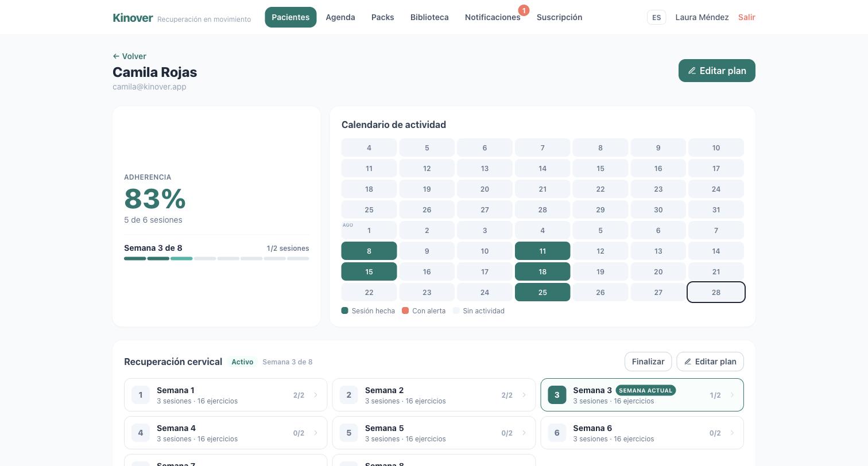The width and height of the screenshot is (868, 466).
Task: Log out with Salir
Action: pyautogui.click(x=747, y=17)
